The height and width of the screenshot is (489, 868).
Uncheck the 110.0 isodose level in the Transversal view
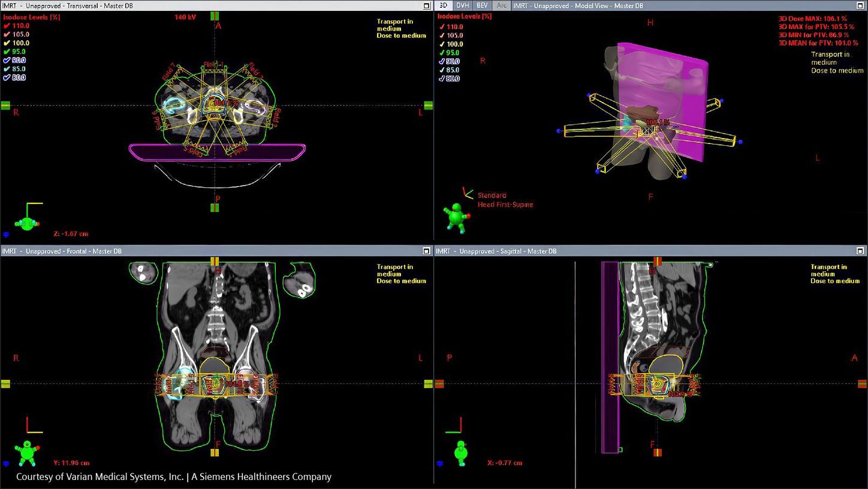coord(7,26)
